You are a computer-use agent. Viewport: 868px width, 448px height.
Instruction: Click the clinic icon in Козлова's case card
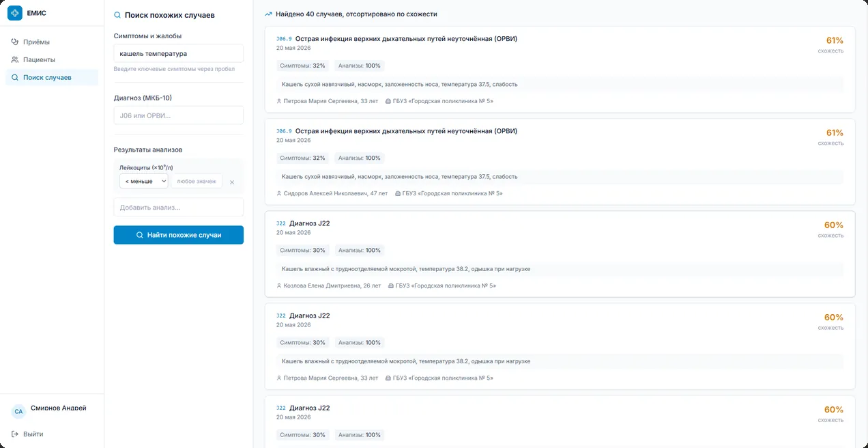coord(390,285)
